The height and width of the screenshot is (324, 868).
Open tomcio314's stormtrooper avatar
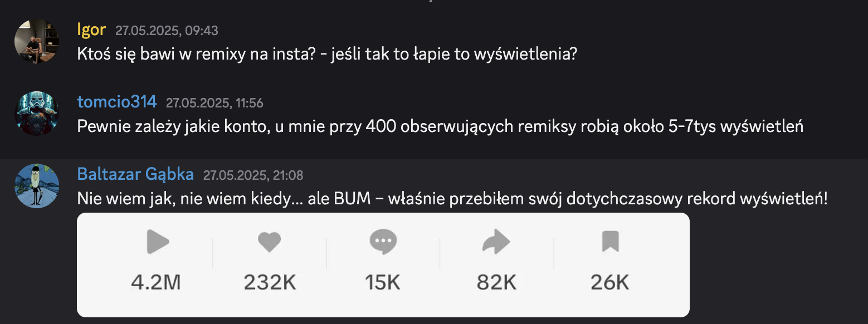coord(37,114)
